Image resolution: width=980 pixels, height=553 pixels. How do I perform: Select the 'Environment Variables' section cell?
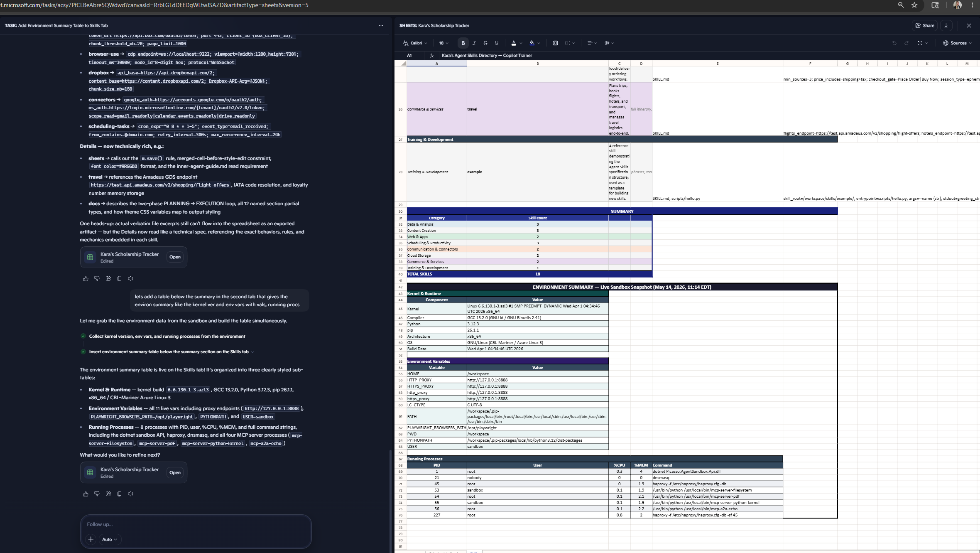[507, 361]
